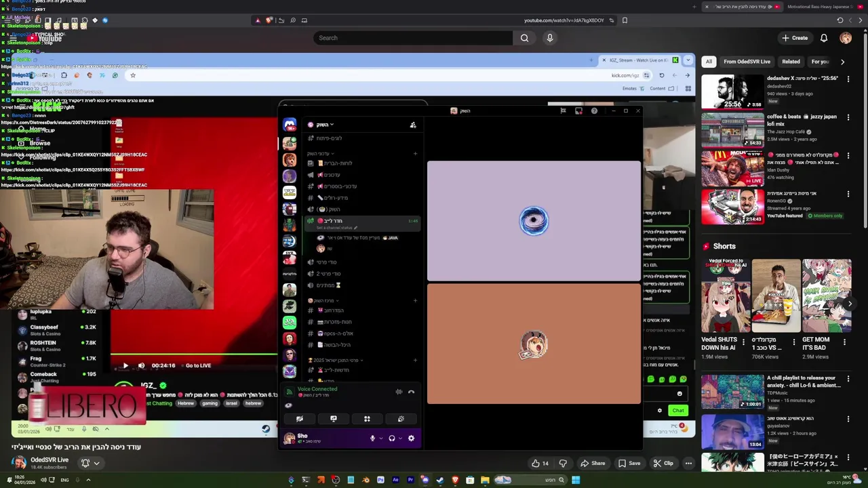Save the video to a playlist

pyautogui.click(x=629, y=464)
